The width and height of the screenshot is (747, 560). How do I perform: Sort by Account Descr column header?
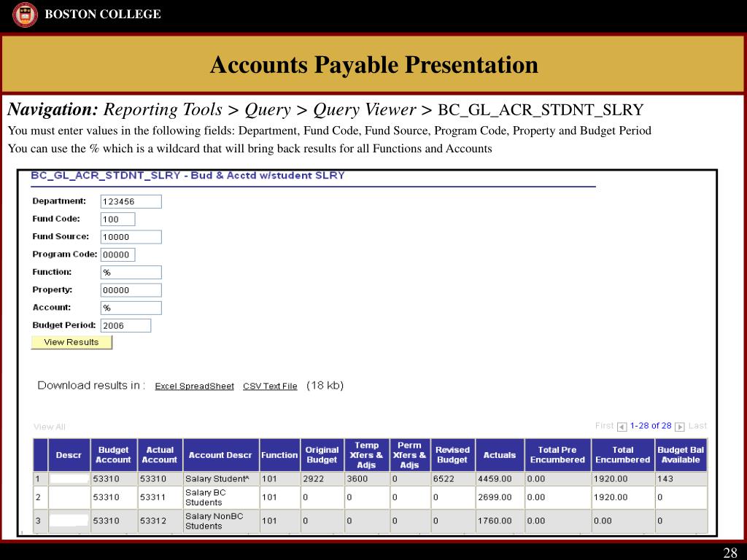pyautogui.click(x=220, y=455)
